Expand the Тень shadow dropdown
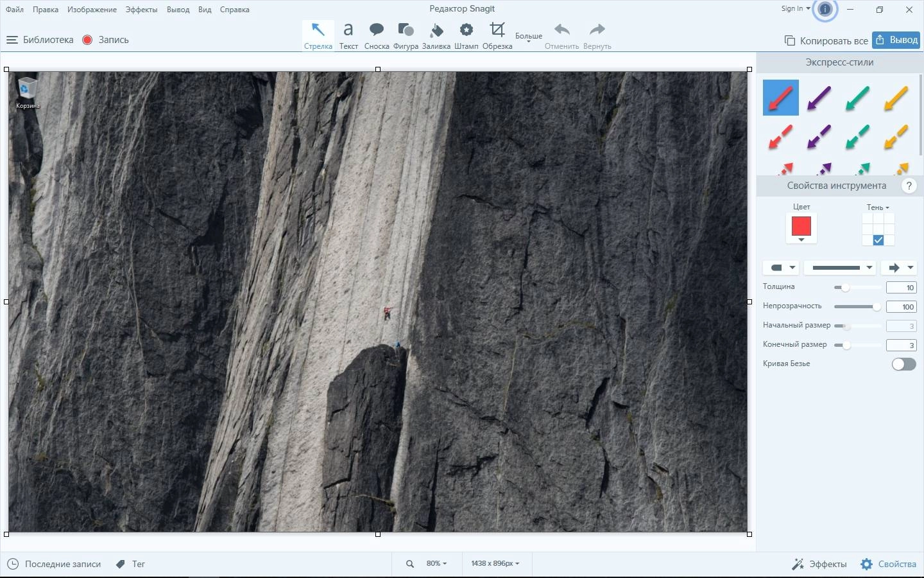Viewport: 924px width, 578px height. pos(878,207)
